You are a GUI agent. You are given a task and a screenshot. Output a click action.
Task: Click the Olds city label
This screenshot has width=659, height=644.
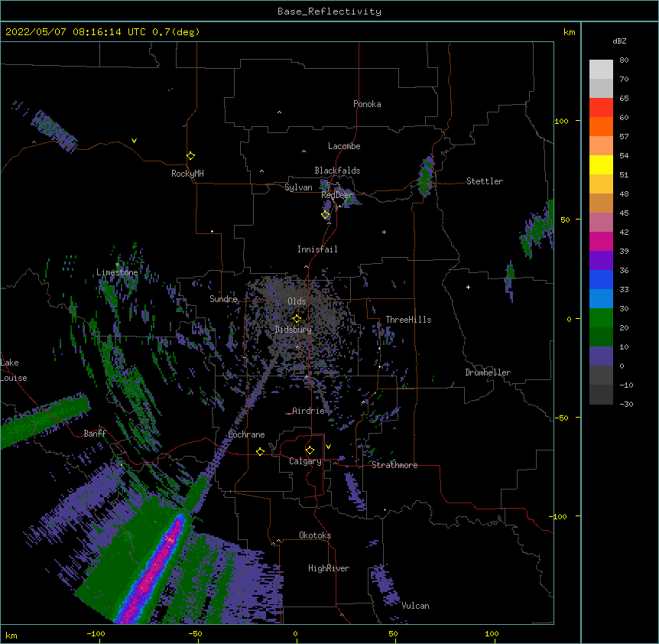(x=297, y=301)
